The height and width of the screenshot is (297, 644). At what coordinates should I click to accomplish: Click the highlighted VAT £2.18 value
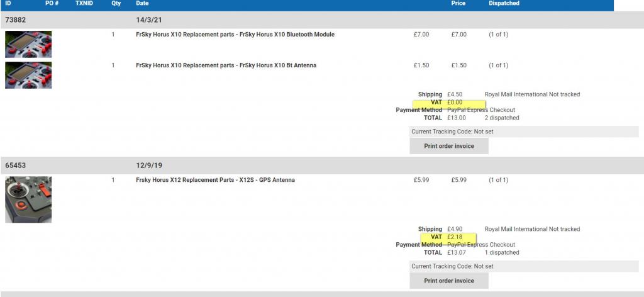pyautogui.click(x=455, y=237)
